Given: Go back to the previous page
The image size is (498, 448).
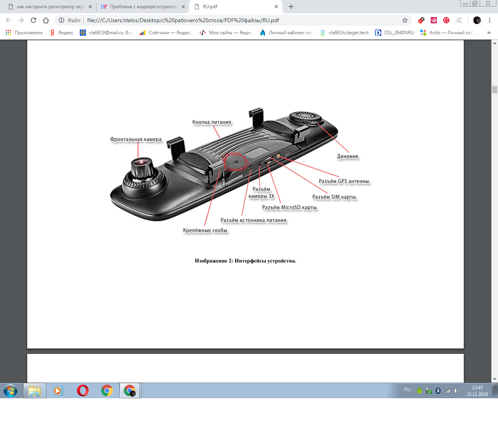Looking at the screenshot, I should pos(9,20).
